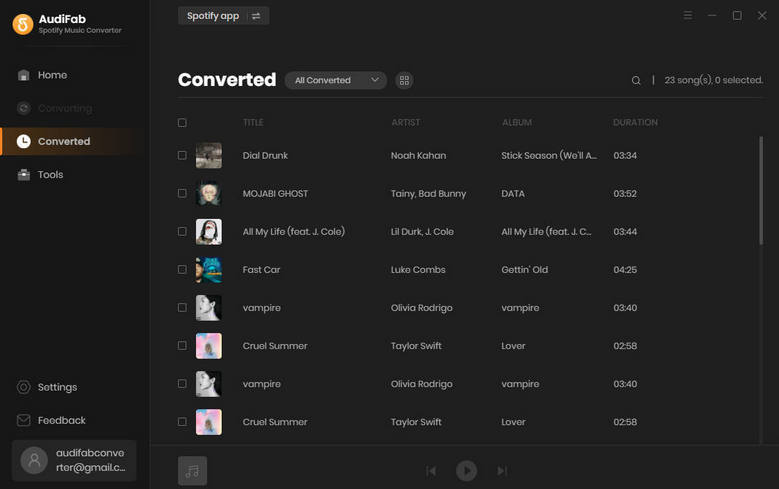The image size is (779, 489).
Task: Click the AudiFab logo icon
Action: 23,24
